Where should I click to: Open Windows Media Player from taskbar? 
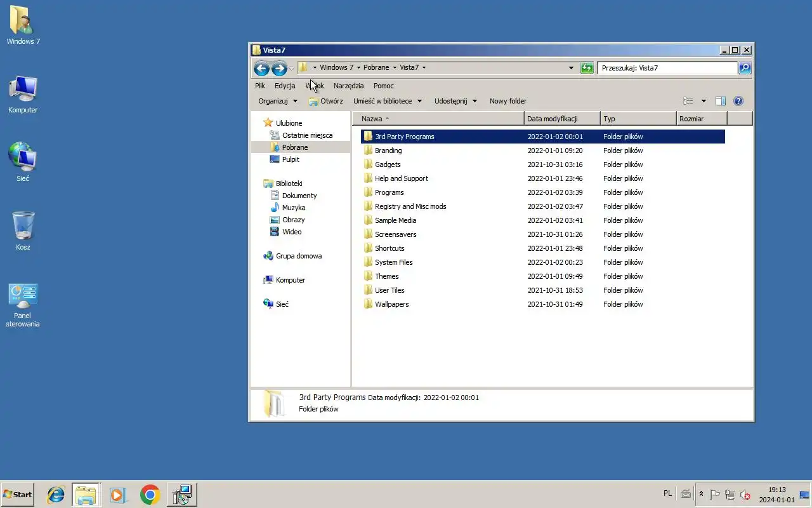coord(118,495)
